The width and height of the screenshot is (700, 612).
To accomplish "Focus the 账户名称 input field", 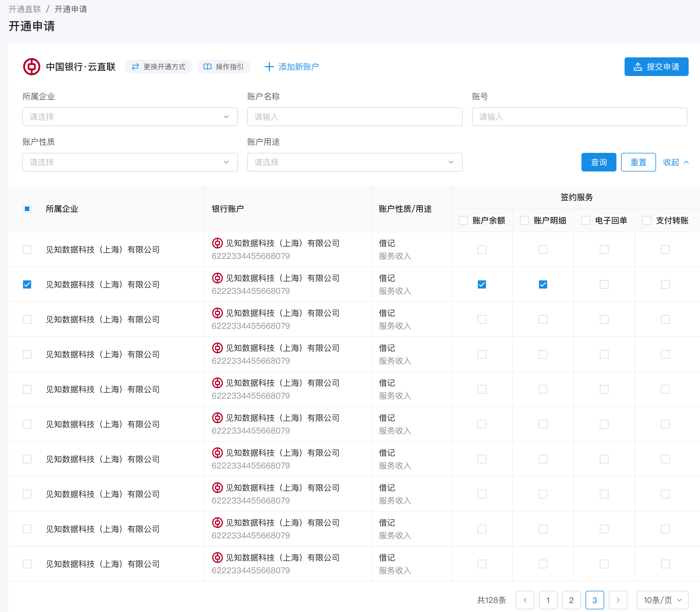I will tap(355, 117).
